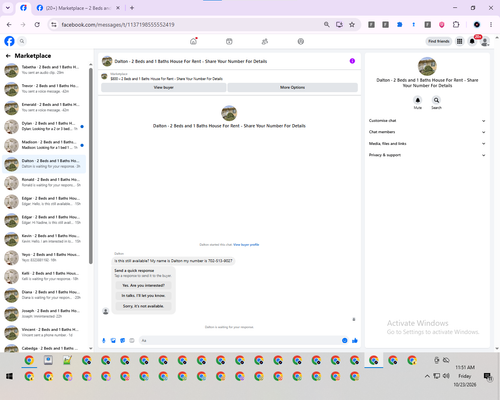Select the Marketplace browser tab
The width and height of the screenshot is (500, 400).
pyautogui.click(x=78, y=8)
